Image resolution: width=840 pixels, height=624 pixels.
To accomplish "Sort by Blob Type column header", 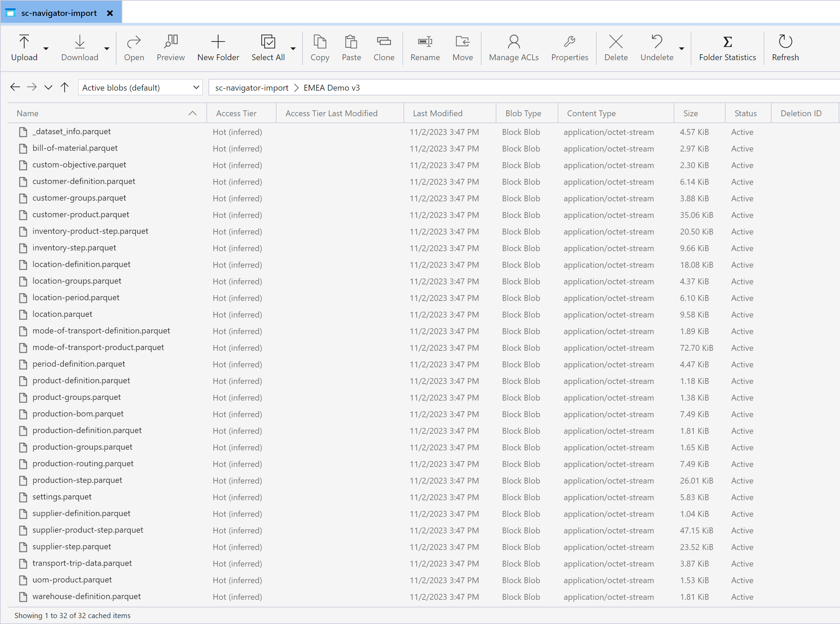I will point(527,113).
